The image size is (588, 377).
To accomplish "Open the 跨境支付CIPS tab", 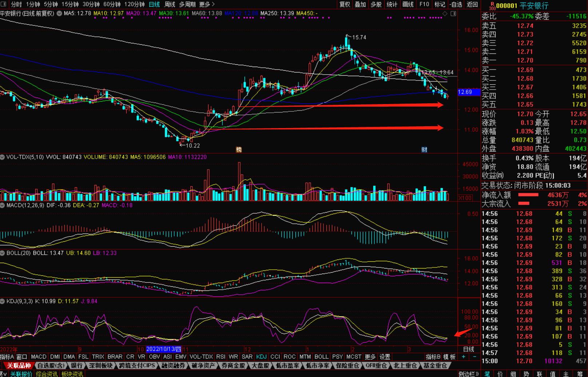I will (x=137, y=365).
